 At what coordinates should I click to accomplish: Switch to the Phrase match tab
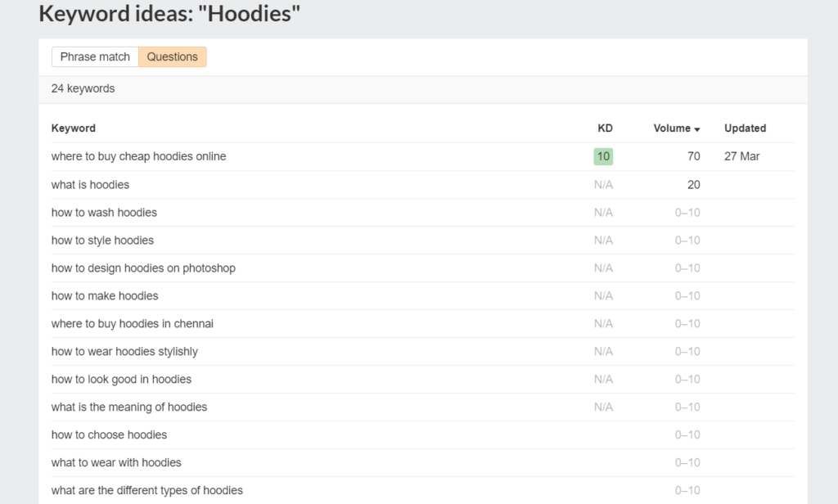point(95,56)
